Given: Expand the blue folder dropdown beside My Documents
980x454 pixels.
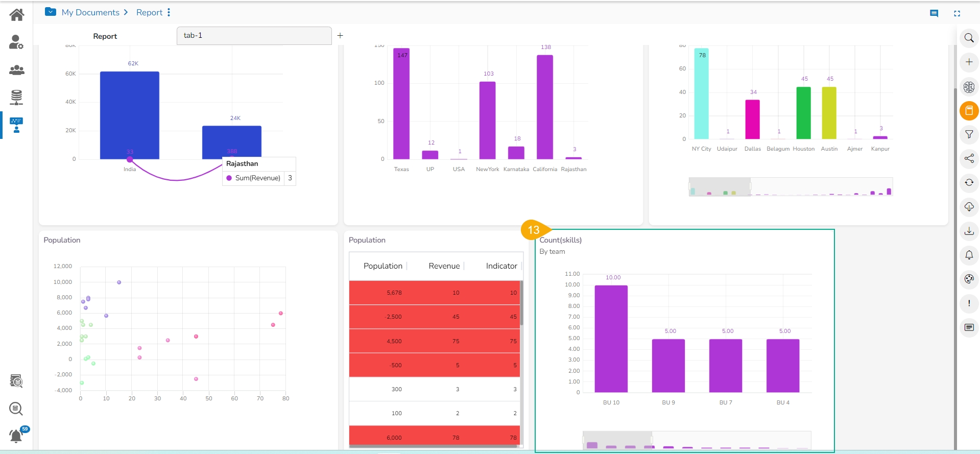Looking at the screenshot, I should tap(51, 12).
